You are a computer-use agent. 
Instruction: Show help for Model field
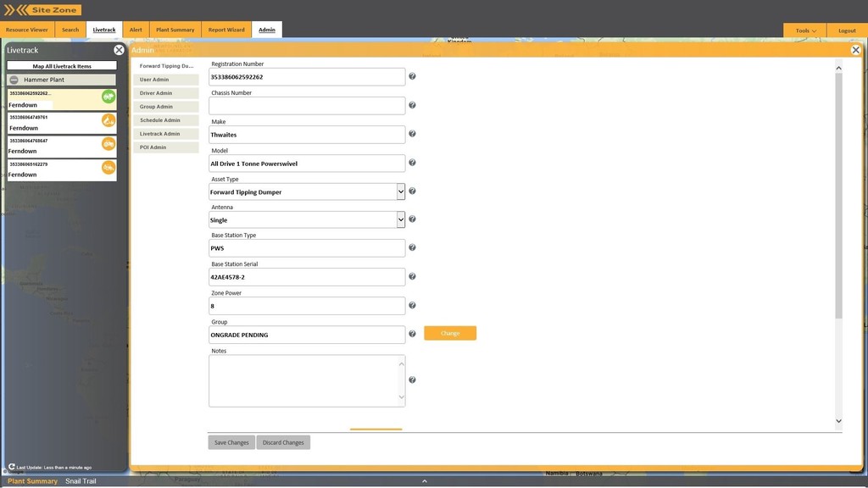point(412,163)
